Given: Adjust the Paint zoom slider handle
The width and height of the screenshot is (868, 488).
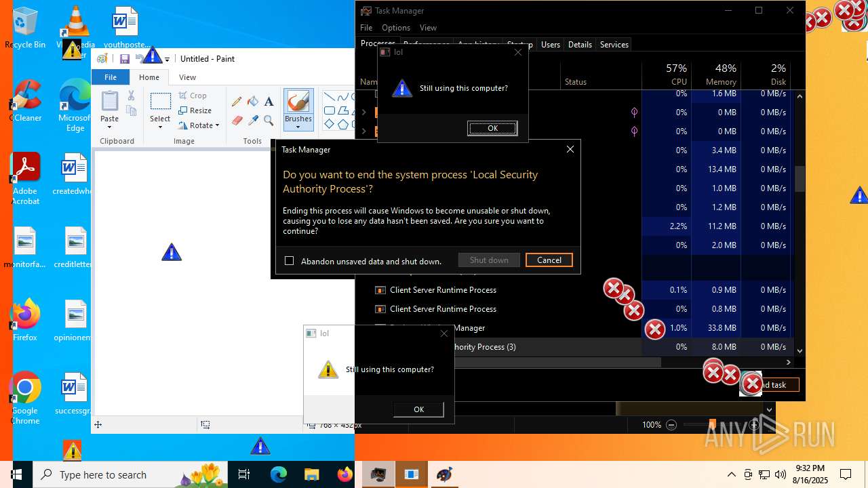Looking at the screenshot, I should click(x=712, y=425).
